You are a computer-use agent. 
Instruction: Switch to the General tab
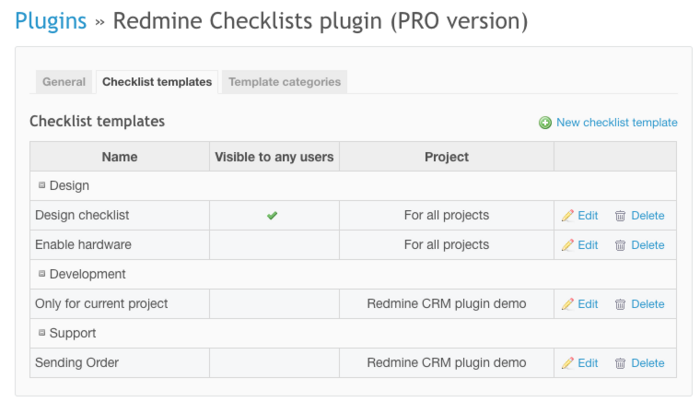click(64, 82)
